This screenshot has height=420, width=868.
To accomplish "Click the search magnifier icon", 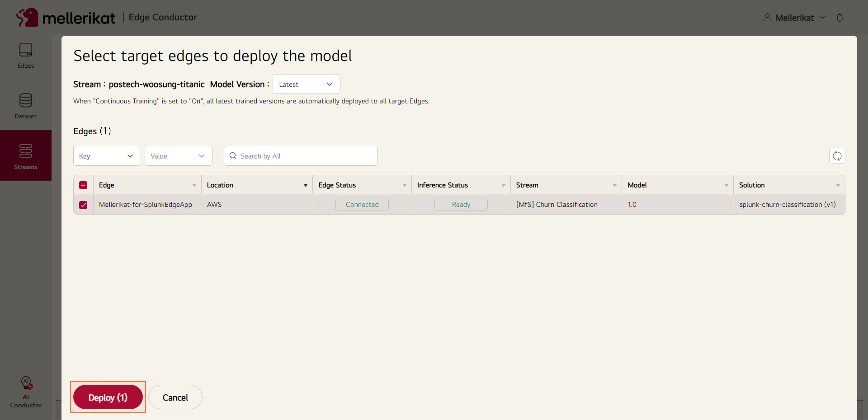I will coord(233,156).
